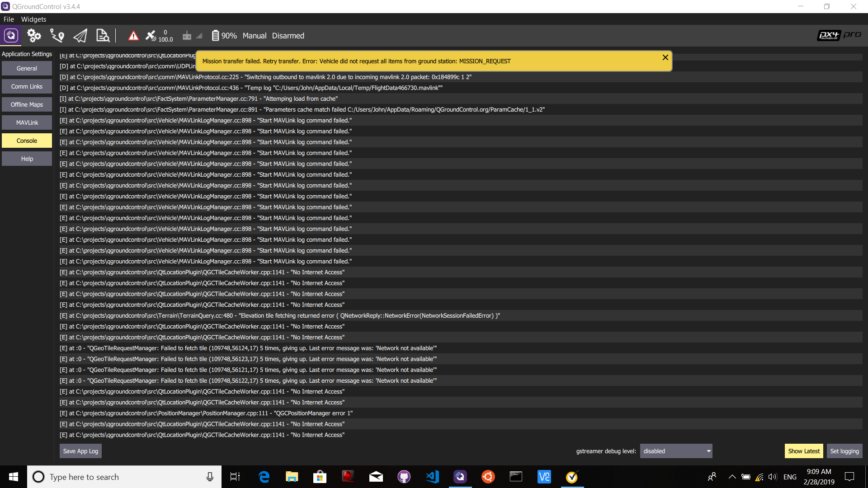868x488 pixels.
Task: Expand hidden system tray icons
Action: coord(732,477)
